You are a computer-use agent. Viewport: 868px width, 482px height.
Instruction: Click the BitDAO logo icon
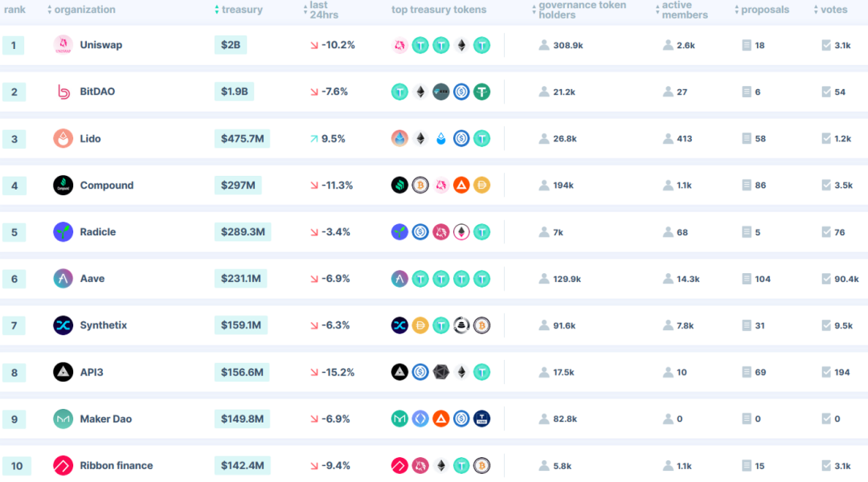click(x=63, y=92)
